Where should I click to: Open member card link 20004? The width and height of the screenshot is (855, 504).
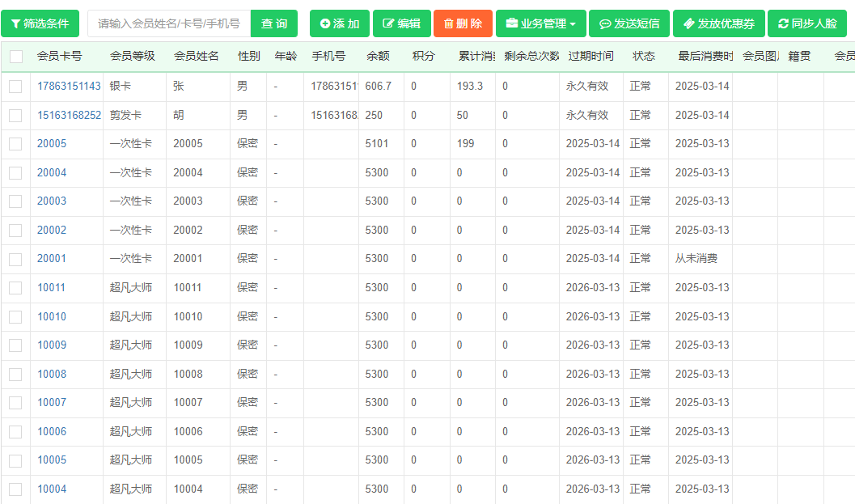(52, 172)
